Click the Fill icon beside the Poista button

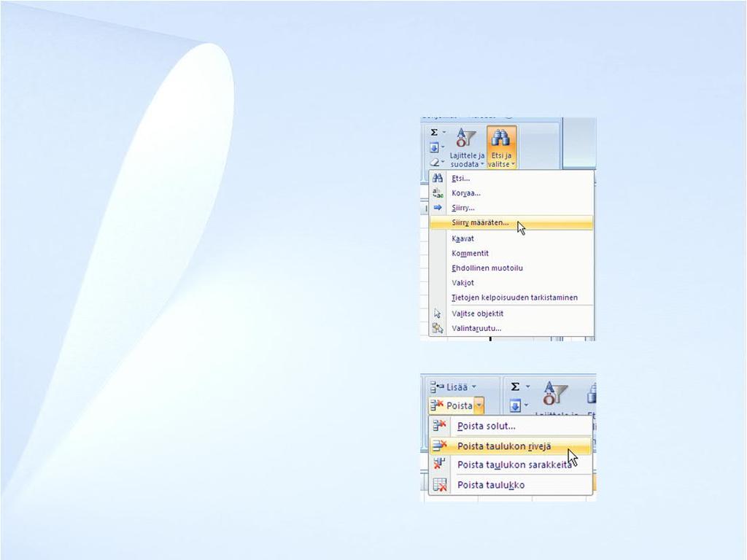[x=516, y=406]
